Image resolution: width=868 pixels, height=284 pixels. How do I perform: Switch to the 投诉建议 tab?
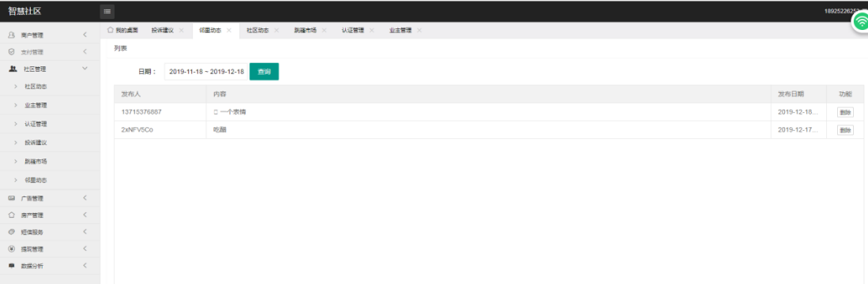[x=162, y=31]
